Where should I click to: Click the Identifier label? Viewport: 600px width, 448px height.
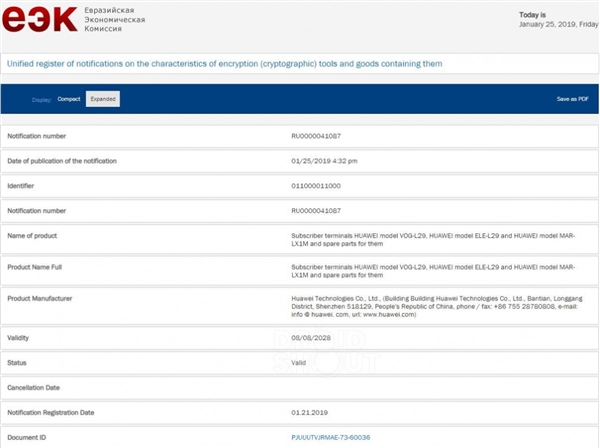point(21,186)
